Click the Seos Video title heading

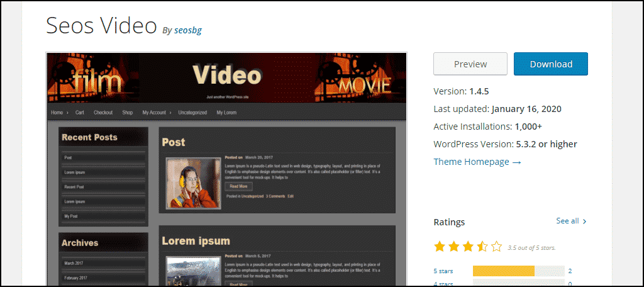(x=101, y=25)
